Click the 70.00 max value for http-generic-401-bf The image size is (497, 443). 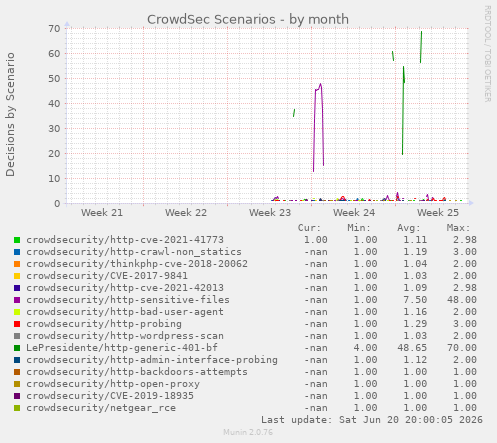pos(462,348)
